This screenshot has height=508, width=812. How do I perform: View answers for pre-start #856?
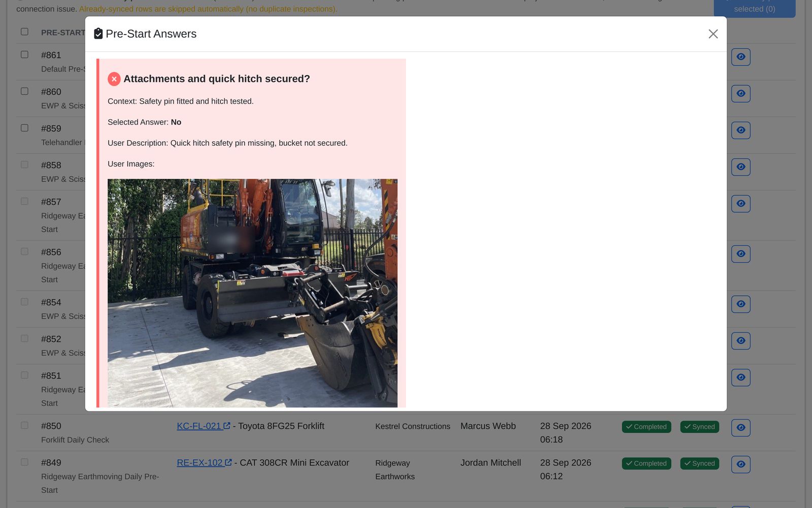[x=740, y=253]
